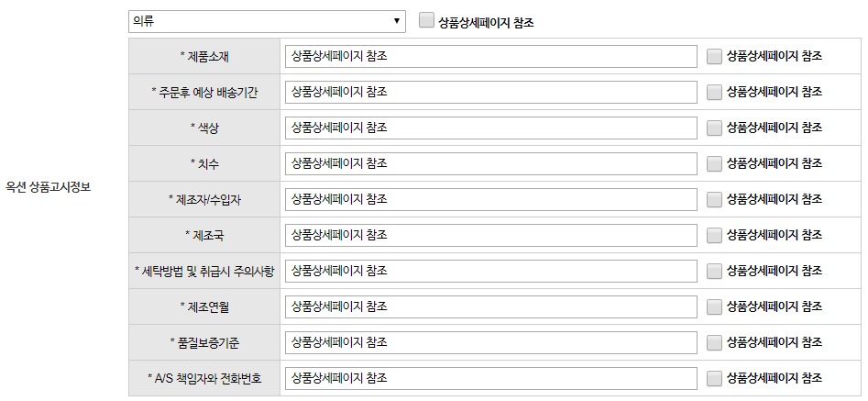Click the 제조자/수입자 input field

[x=491, y=199]
